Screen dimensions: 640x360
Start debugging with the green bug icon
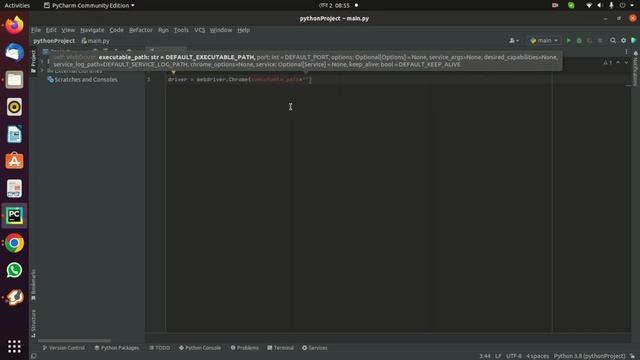(x=579, y=40)
